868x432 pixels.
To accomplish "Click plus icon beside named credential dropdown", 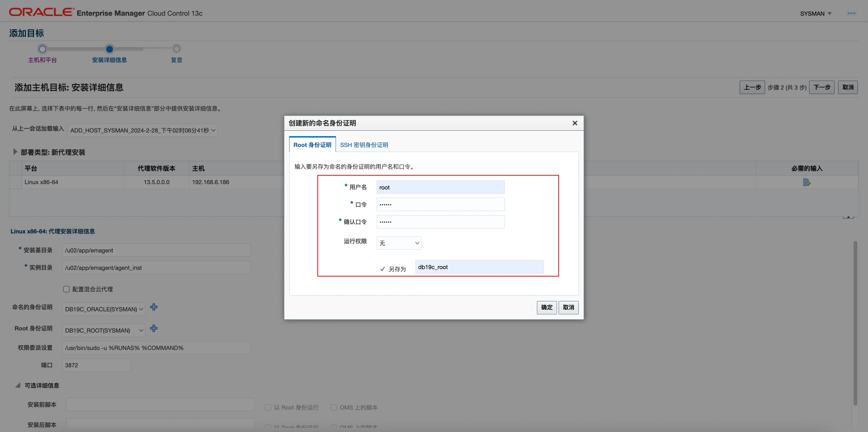I will click(x=154, y=307).
